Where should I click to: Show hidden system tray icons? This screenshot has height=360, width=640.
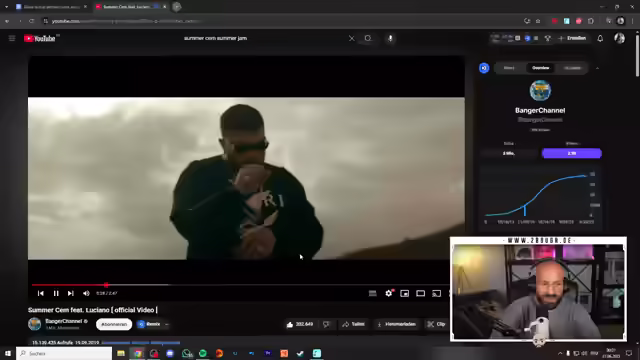pyautogui.click(x=560, y=353)
